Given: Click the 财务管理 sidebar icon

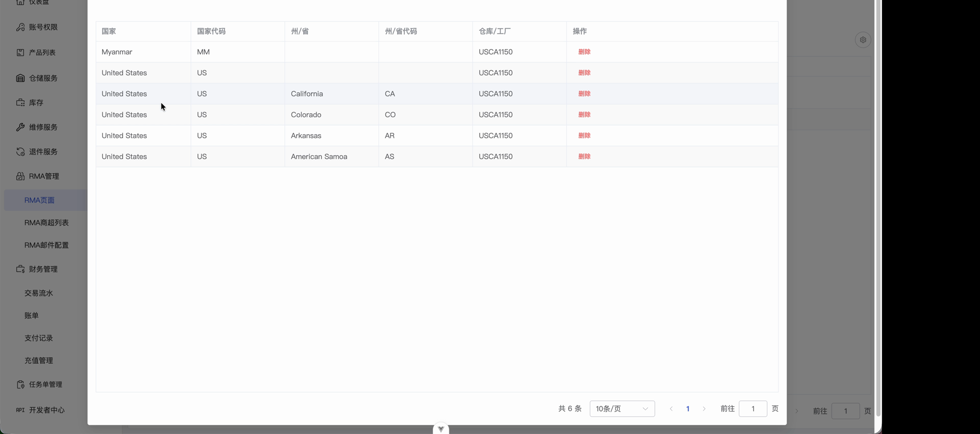Looking at the screenshot, I should 20,269.
